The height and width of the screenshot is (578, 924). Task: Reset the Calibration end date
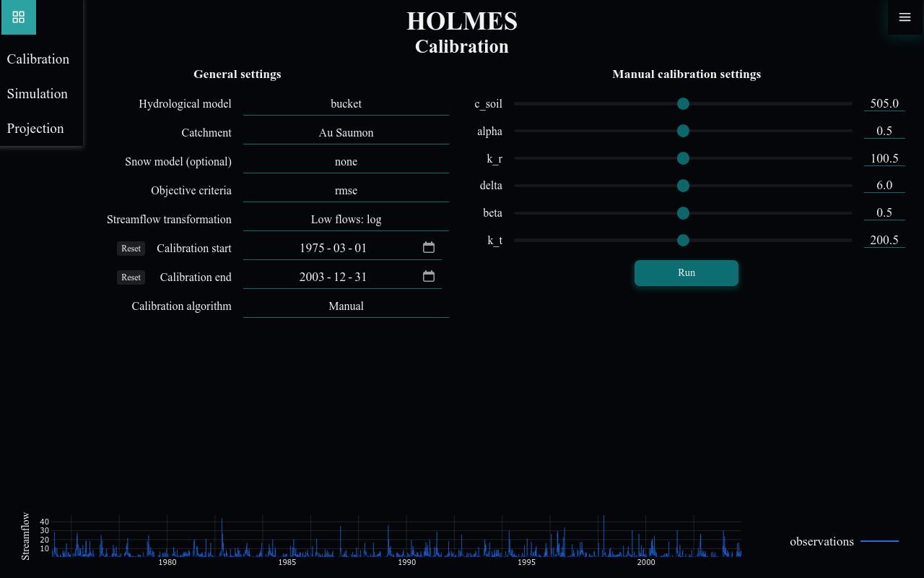(131, 277)
